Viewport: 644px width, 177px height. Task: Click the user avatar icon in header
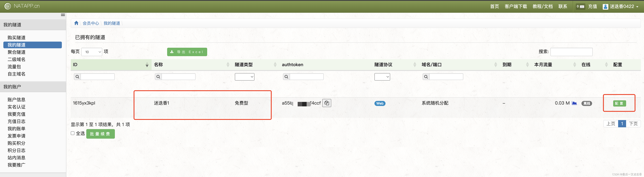tap(605, 7)
